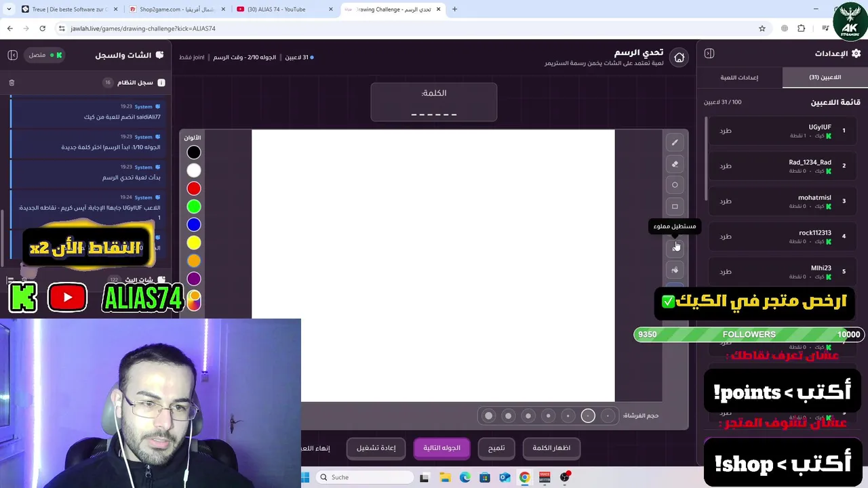Click the settings gear icon in sidebar header
Viewport: 868px width, 488px height.
(856, 54)
